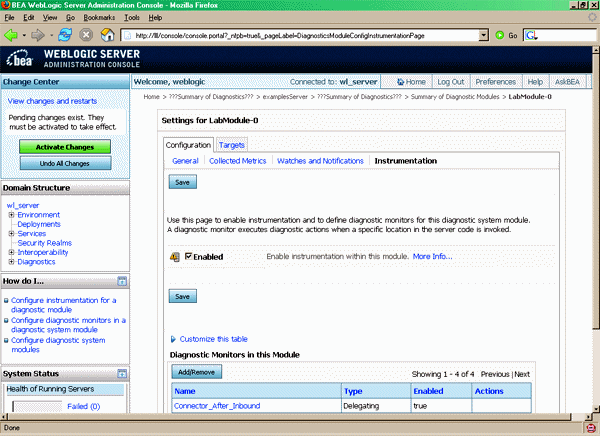The image size is (600, 436).
Task: Open the console Help link
Action: (x=535, y=82)
